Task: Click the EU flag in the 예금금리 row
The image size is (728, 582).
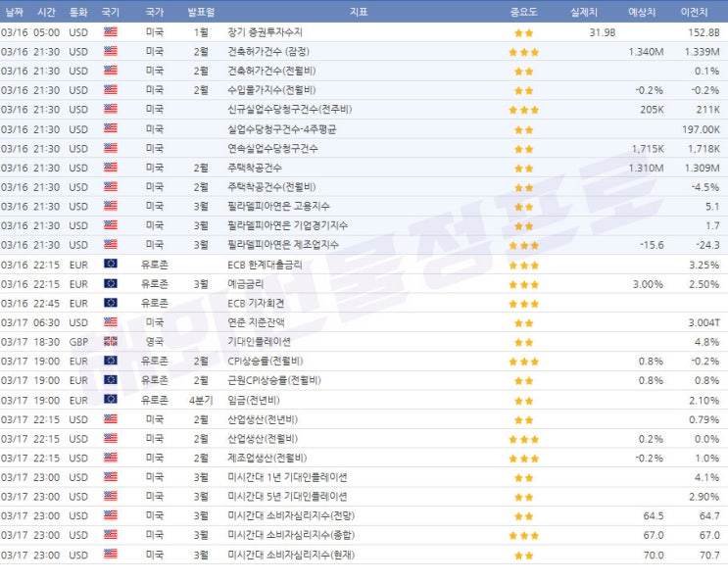Action: (111, 283)
